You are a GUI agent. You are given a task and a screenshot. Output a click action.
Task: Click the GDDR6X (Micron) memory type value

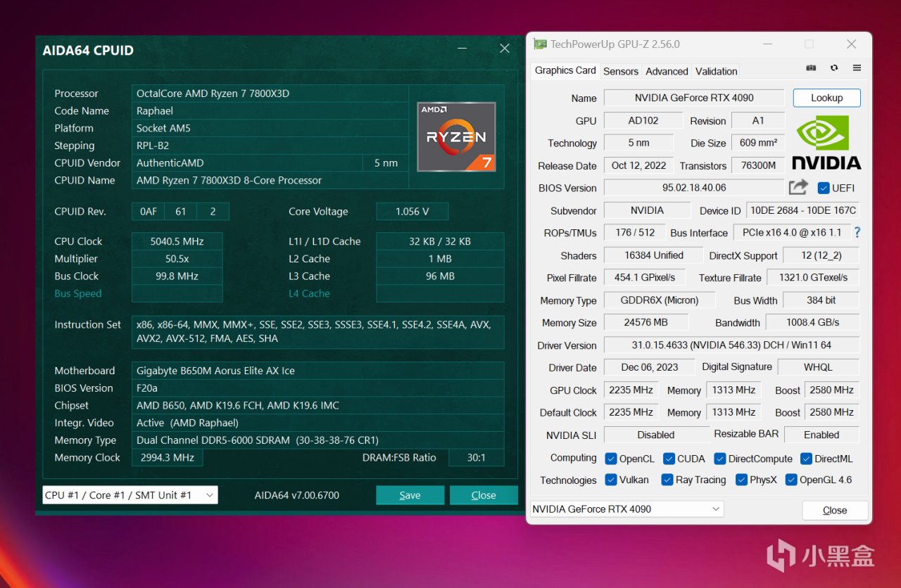(x=660, y=300)
